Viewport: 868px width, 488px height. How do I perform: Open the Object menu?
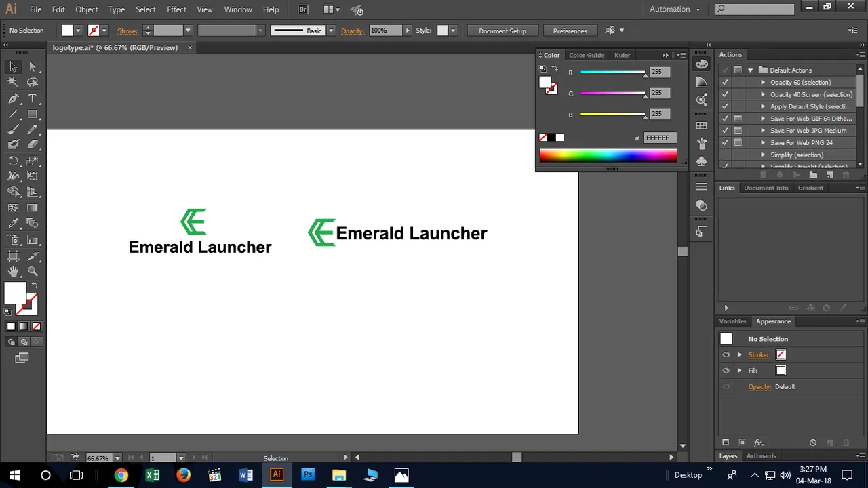point(87,9)
